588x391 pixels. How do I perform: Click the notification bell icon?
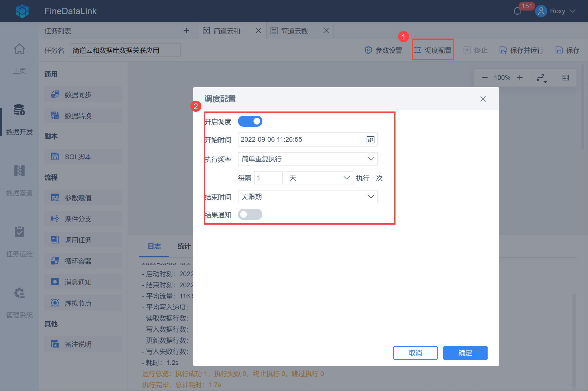(x=517, y=11)
